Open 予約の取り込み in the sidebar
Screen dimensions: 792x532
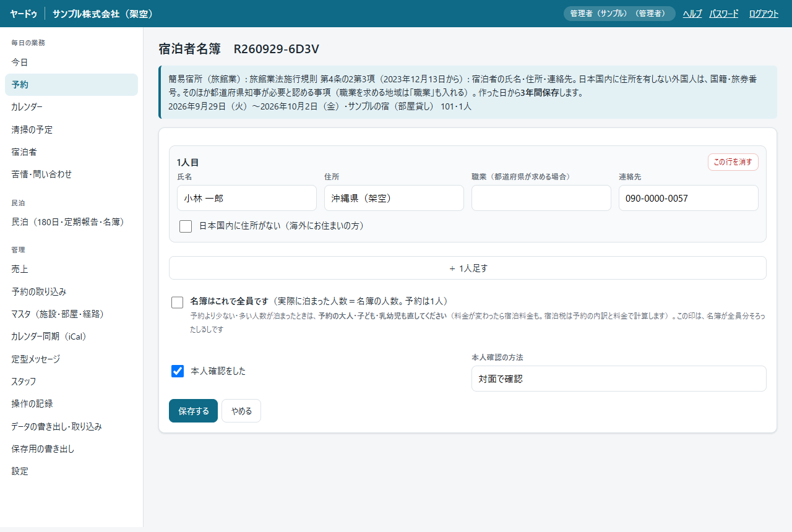[71, 292]
